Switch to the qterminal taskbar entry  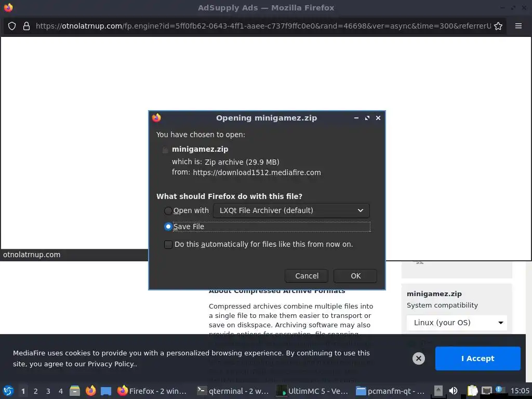click(x=233, y=391)
